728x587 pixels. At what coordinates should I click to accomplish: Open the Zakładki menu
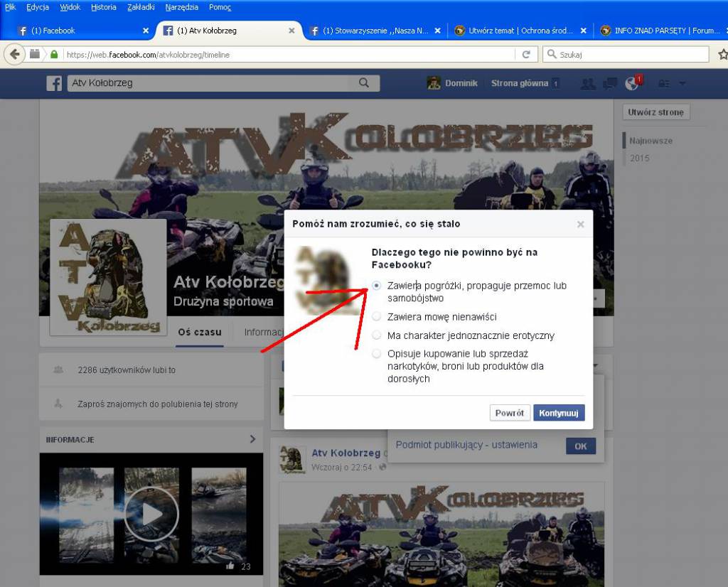141,7
